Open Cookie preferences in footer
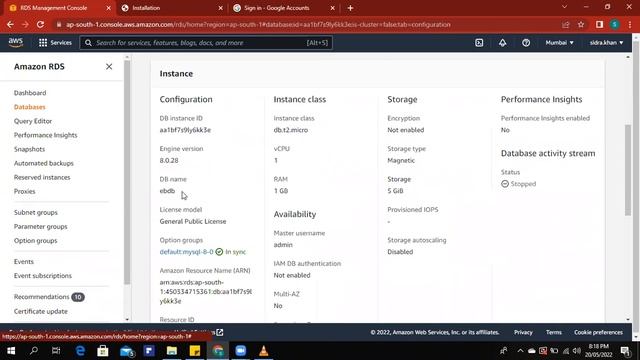 [x=598, y=332]
